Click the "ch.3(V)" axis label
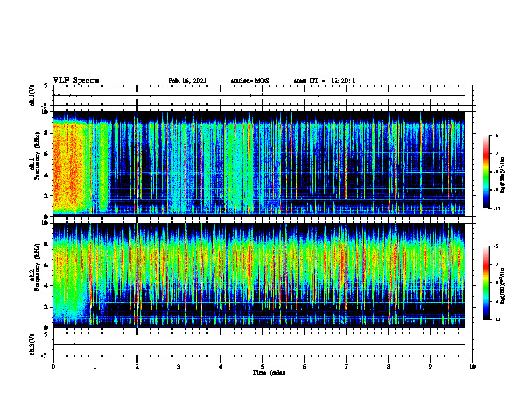 pyautogui.click(x=32, y=345)
